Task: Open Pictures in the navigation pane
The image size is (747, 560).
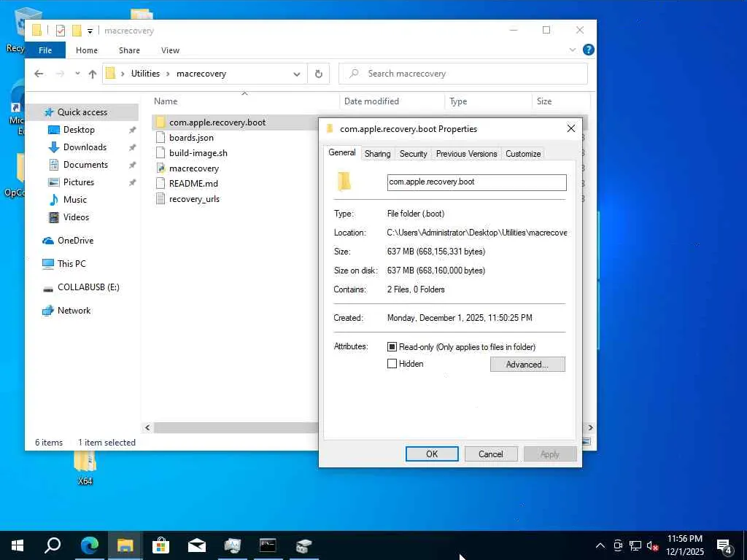Action: click(79, 182)
